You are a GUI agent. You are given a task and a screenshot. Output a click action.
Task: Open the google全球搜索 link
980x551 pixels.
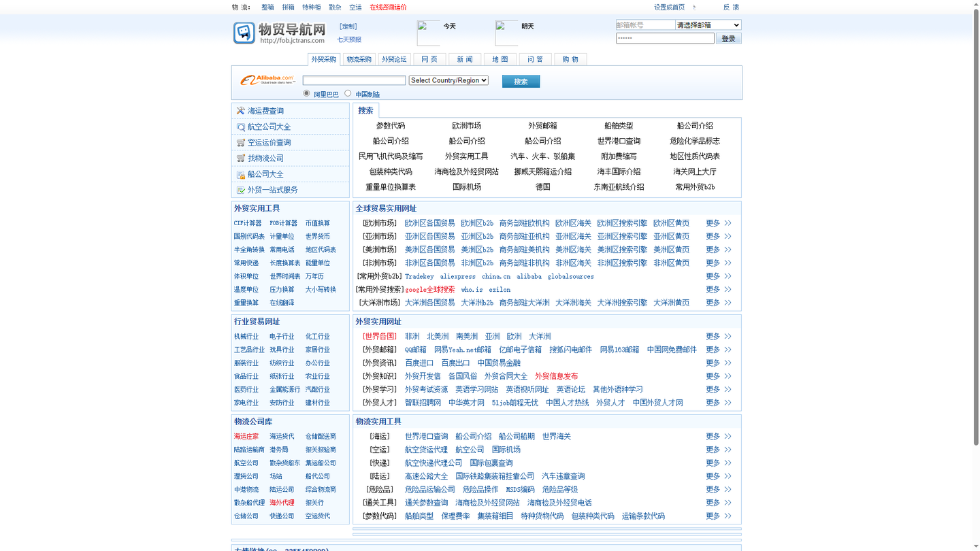pyautogui.click(x=430, y=290)
